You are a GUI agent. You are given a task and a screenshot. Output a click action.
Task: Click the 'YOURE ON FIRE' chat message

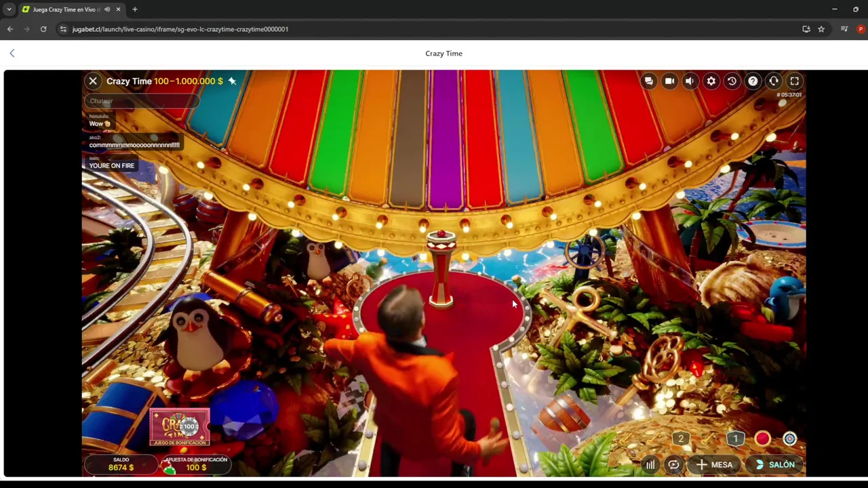tap(112, 165)
